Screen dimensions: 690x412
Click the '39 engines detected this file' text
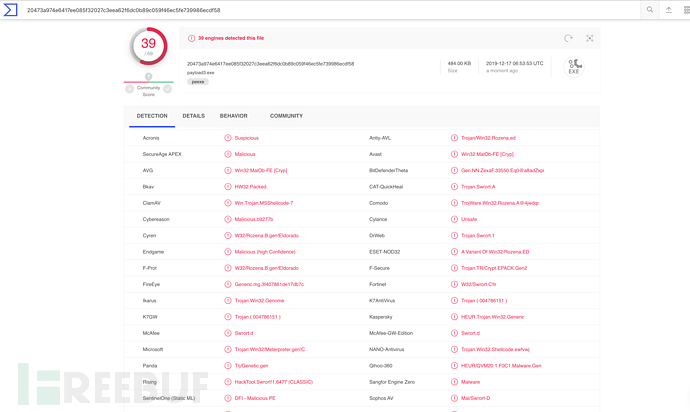(231, 38)
